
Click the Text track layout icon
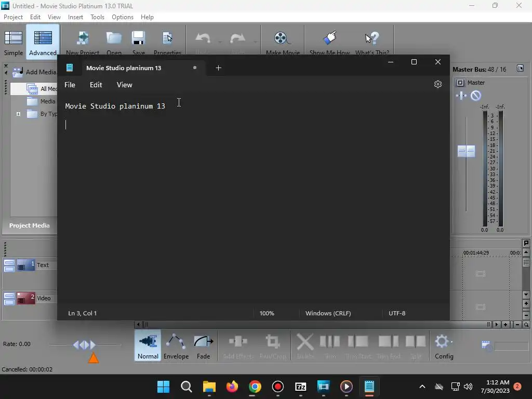click(9, 265)
